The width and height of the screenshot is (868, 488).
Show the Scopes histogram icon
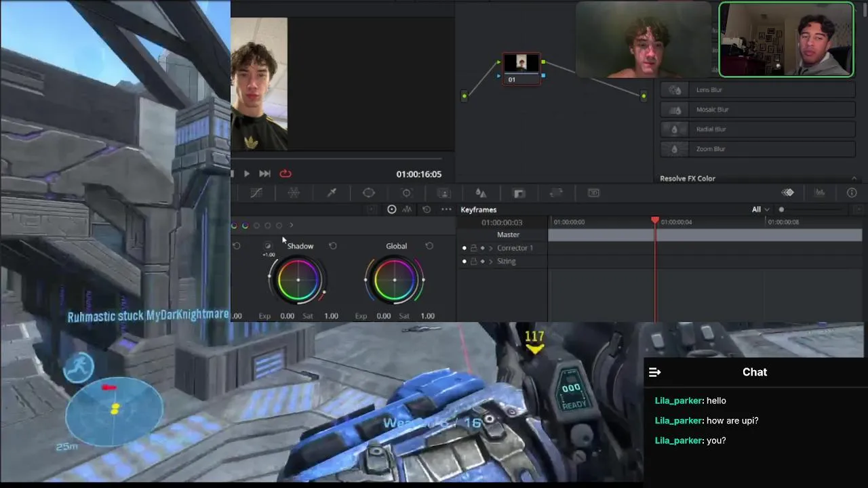820,192
